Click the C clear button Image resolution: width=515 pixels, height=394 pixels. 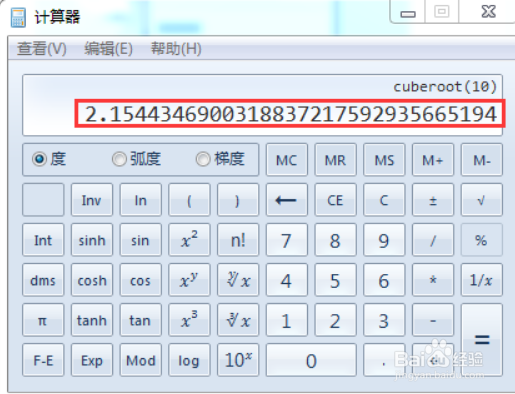[384, 200]
